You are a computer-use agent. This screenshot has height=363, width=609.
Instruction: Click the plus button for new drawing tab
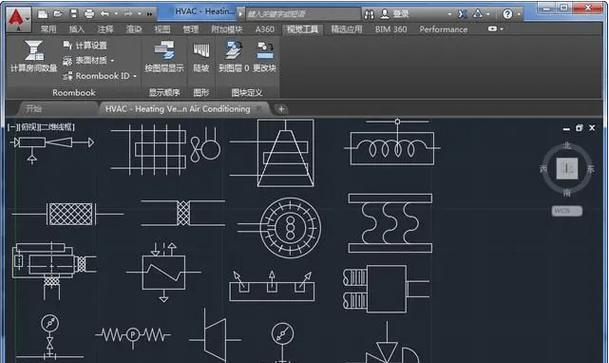281,109
